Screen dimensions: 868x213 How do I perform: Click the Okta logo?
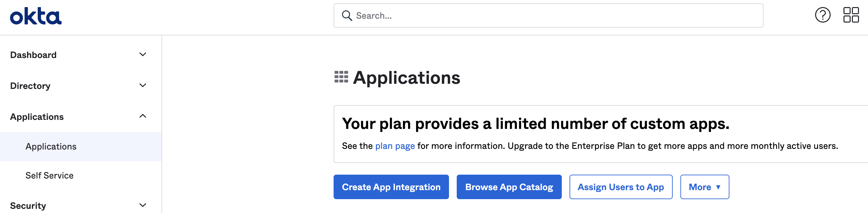[36, 16]
